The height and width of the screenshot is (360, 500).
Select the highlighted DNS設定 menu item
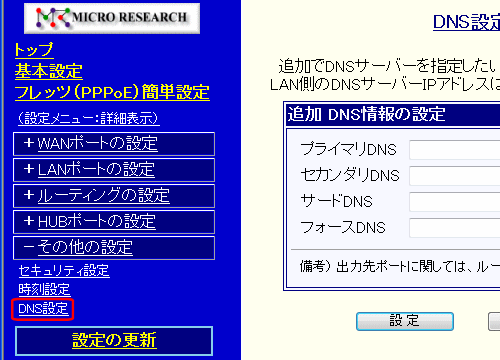43,309
